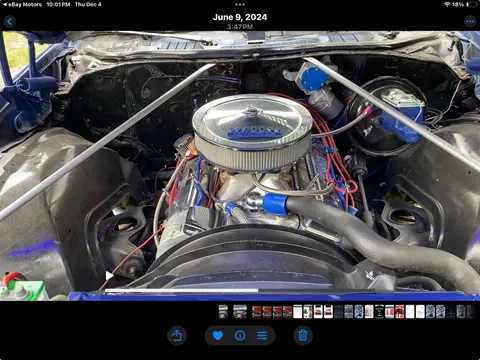Open the Share sheet icon
The width and height of the screenshot is (480, 360).
(x=177, y=335)
